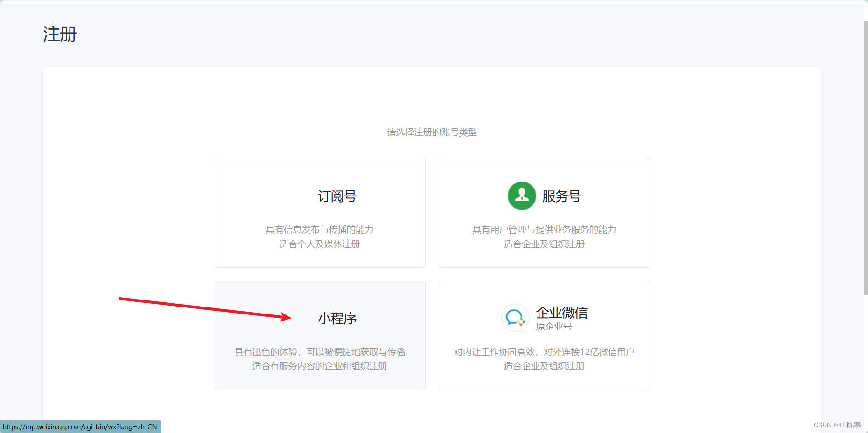Click the 请选择注册的账号类型 prompt text
This screenshot has width=868, height=433.
432,133
